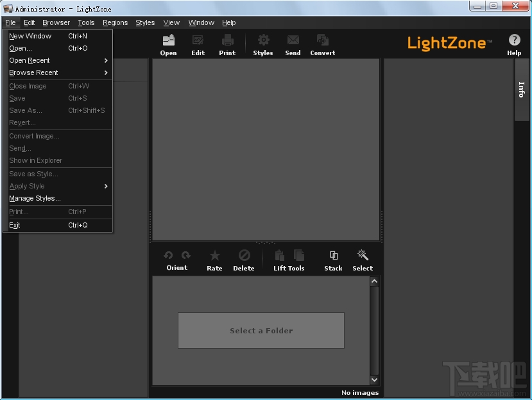Screen dimensions: 532x400
Task: Click the Delete icon in the browser toolbar
Action: (243, 254)
